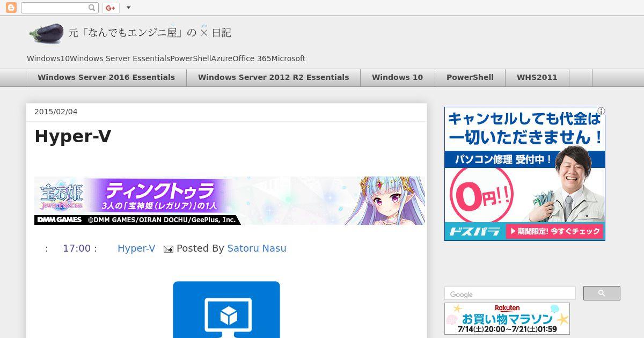Focus the Google custom search field
644x338 pixels.
pyautogui.click(x=510, y=293)
